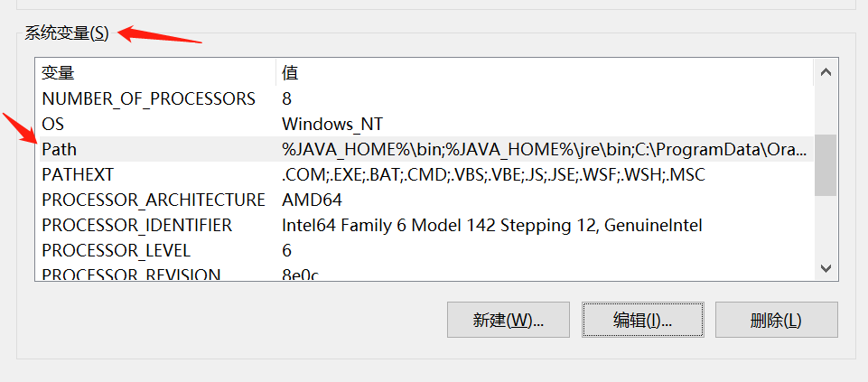This screenshot has width=868, height=382.
Task: Click the scrollbar up arrow
Action: click(x=826, y=72)
